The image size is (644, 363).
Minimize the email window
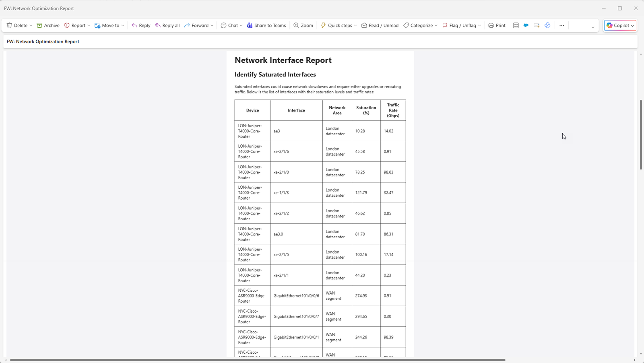(604, 8)
